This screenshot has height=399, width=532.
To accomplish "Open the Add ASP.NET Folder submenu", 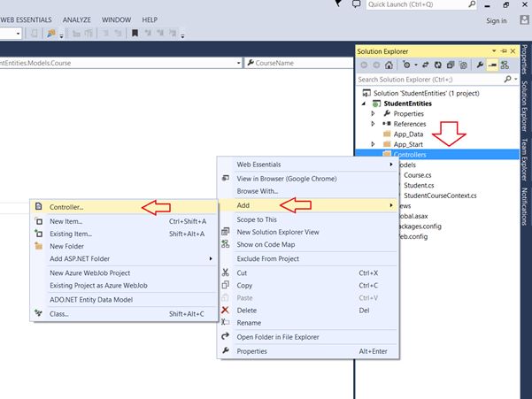I will tap(124, 258).
